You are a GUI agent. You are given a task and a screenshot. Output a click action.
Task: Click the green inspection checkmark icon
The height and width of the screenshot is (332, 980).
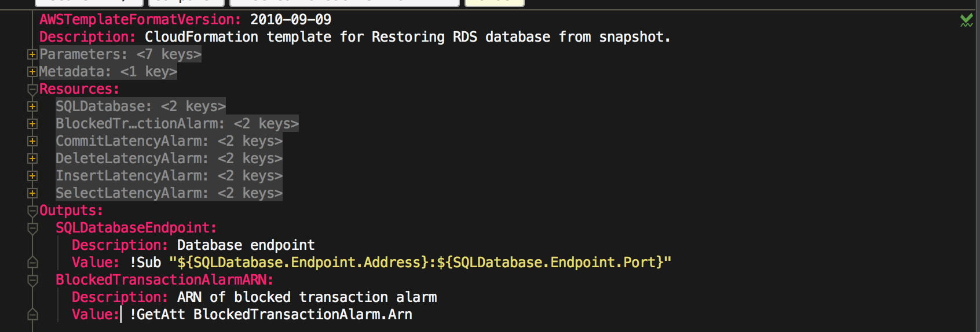[966, 21]
